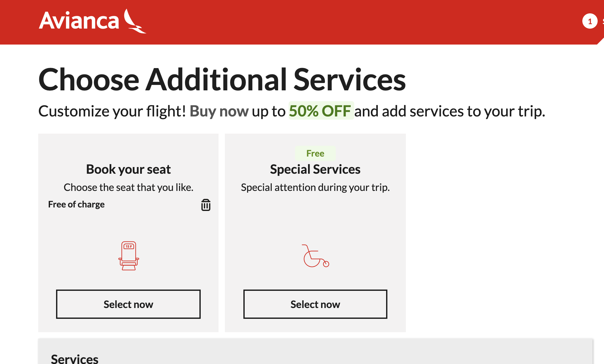Select now under Special Services
Image resolution: width=604 pixels, height=364 pixels.
click(315, 304)
